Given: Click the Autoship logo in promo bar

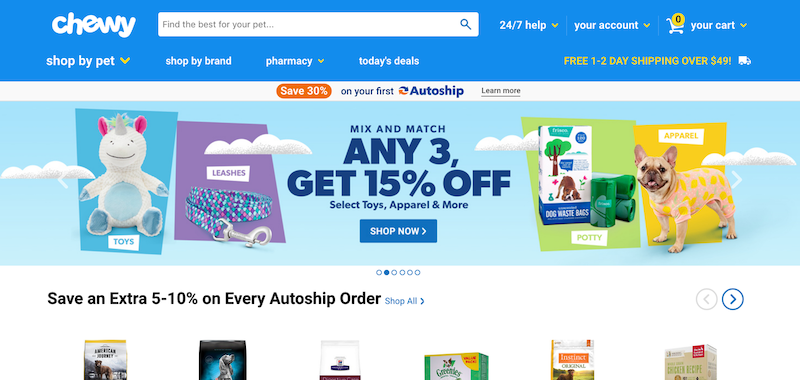Looking at the screenshot, I should point(431,91).
